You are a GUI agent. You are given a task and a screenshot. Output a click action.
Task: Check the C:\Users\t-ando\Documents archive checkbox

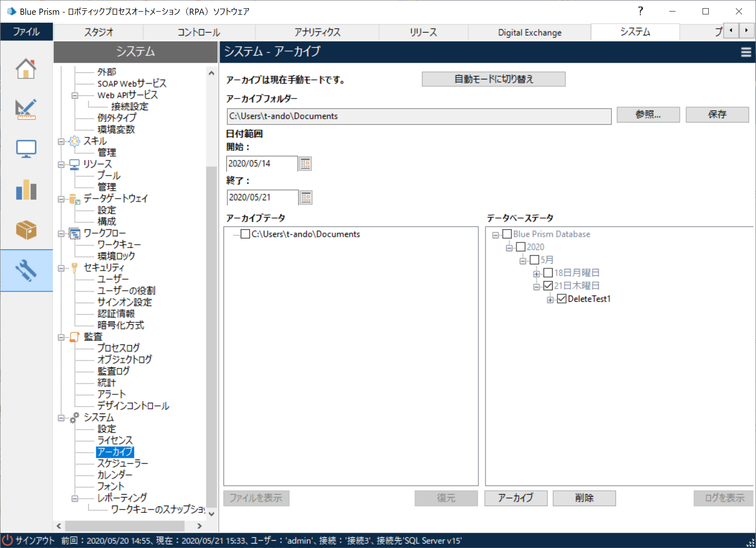pos(245,234)
